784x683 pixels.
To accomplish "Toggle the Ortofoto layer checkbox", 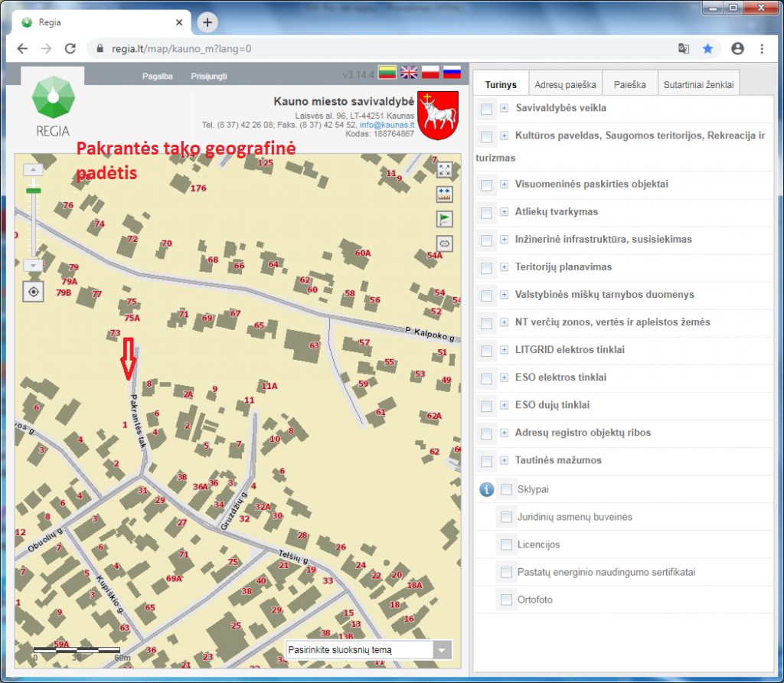I will point(506,600).
